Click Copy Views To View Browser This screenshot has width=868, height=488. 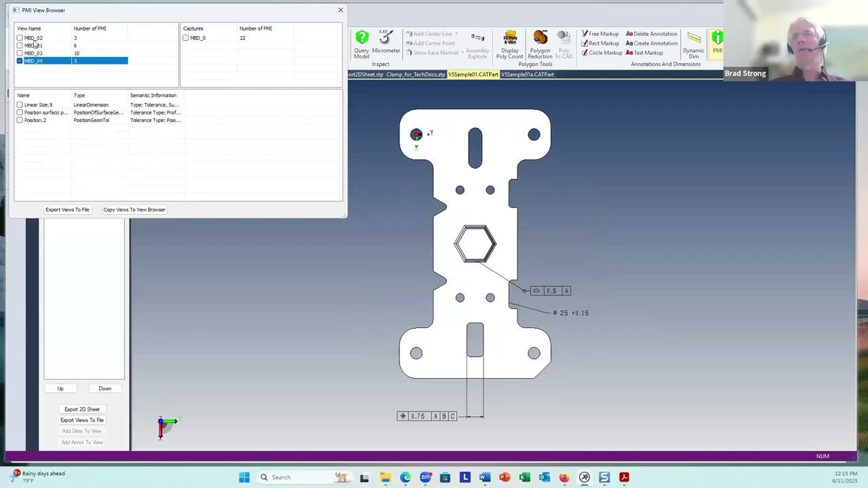(134, 209)
